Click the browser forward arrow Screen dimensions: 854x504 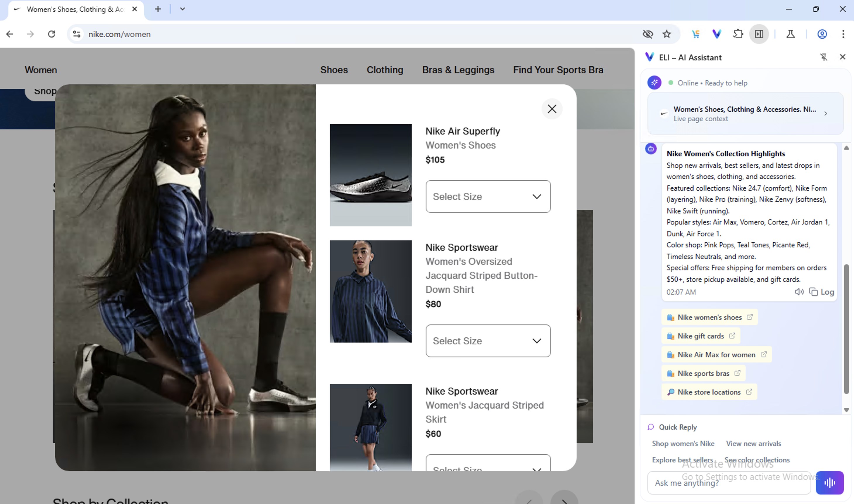(x=30, y=34)
